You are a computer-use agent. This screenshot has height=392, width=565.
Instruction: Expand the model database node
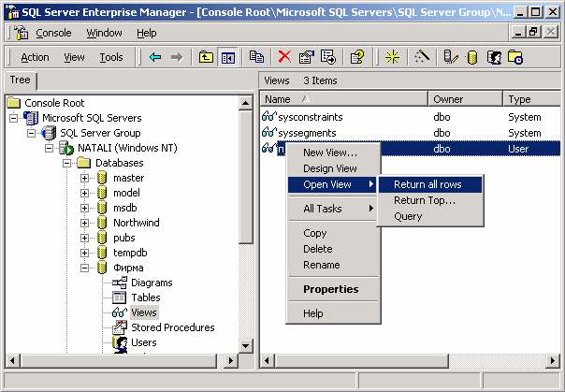tap(85, 193)
